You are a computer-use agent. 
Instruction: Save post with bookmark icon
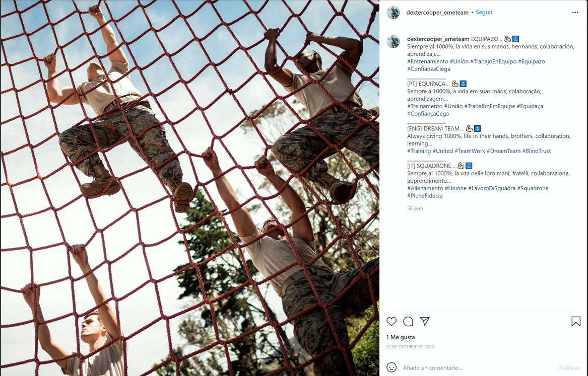[x=576, y=321]
